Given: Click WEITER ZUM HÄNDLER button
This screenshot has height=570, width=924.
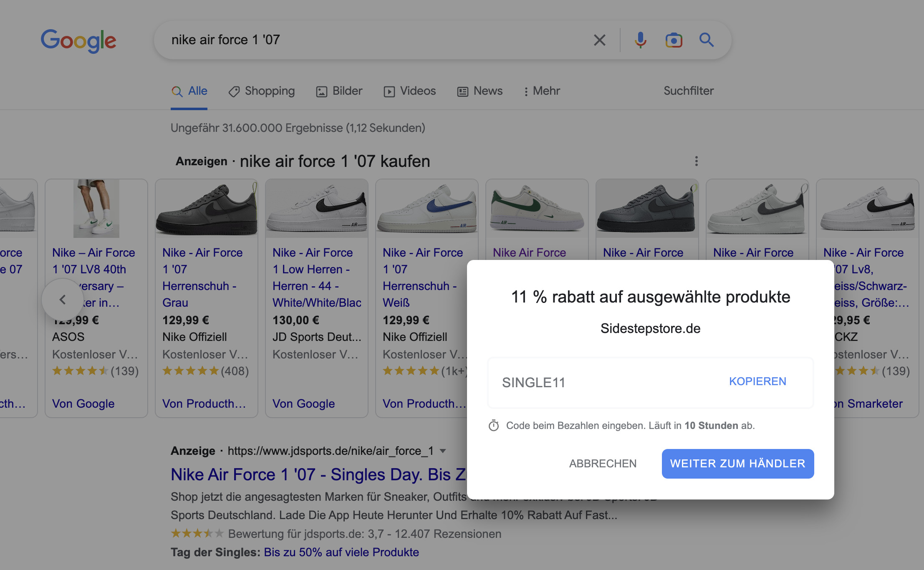Looking at the screenshot, I should 737,464.
